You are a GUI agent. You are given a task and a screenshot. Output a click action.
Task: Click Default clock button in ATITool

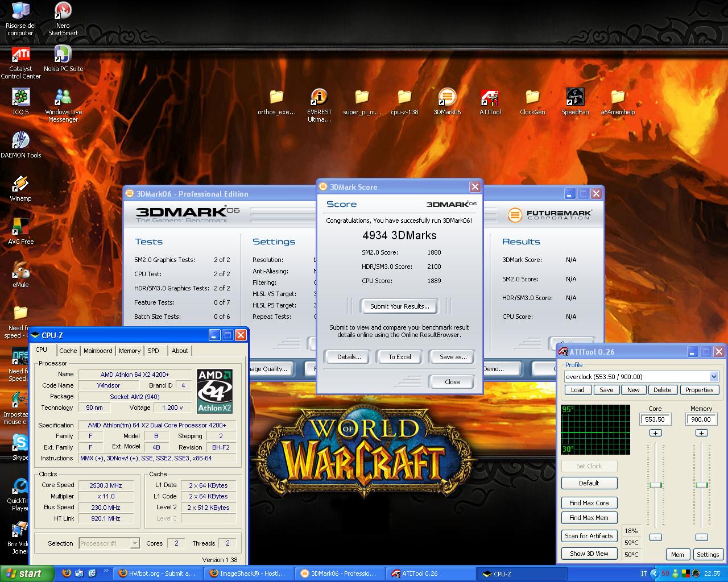pyautogui.click(x=589, y=483)
